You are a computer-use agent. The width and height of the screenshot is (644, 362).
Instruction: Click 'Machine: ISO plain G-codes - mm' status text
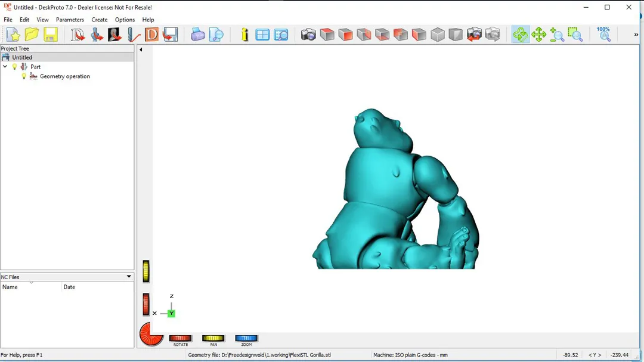(410, 355)
